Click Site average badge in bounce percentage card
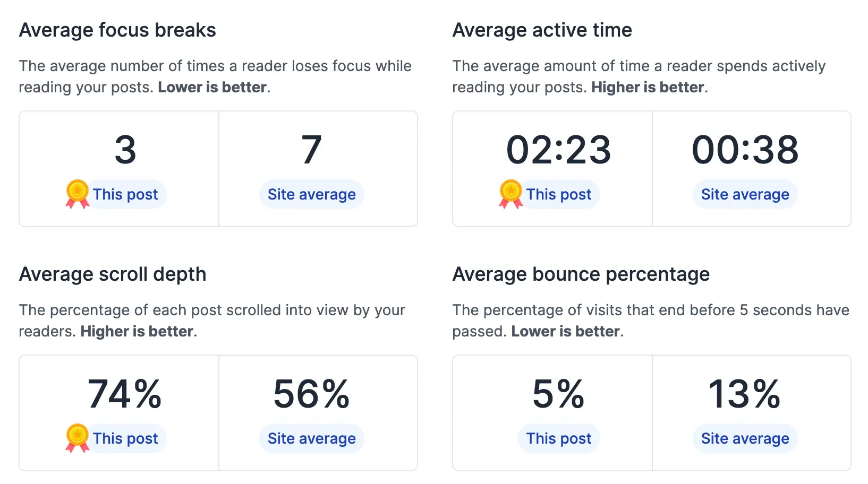The width and height of the screenshot is (868, 484). 744,438
